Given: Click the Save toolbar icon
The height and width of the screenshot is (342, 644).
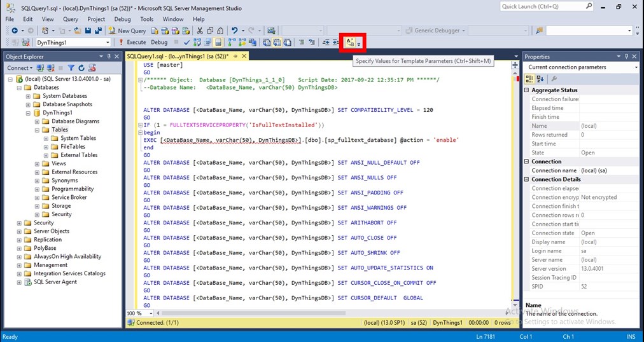Looking at the screenshot, I should point(88,31).
